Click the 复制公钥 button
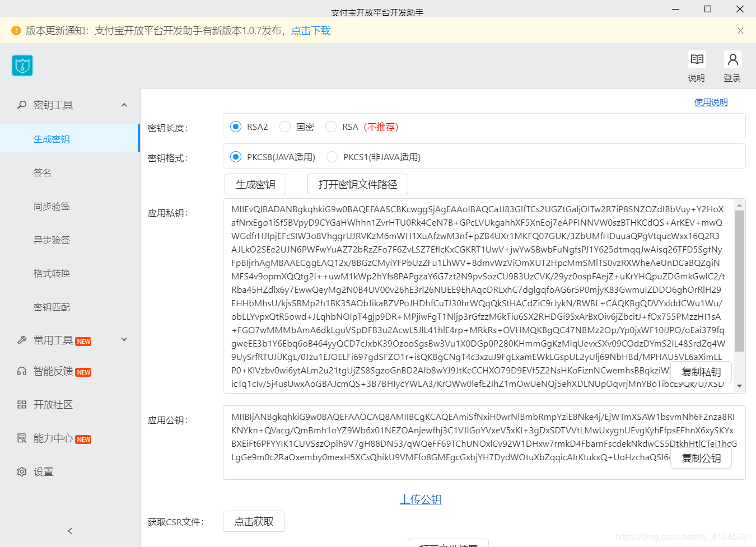This screenshot has width=756, height=547. (x=701, y=458)
